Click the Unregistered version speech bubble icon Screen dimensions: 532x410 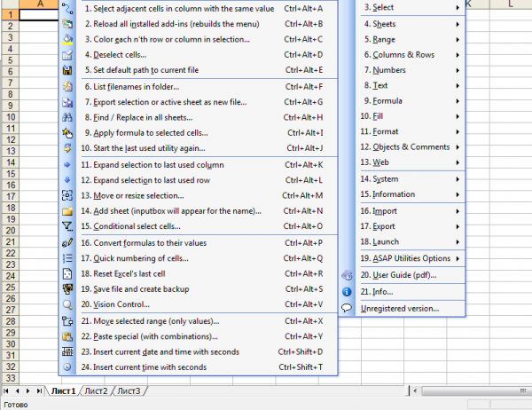(347, 308)
